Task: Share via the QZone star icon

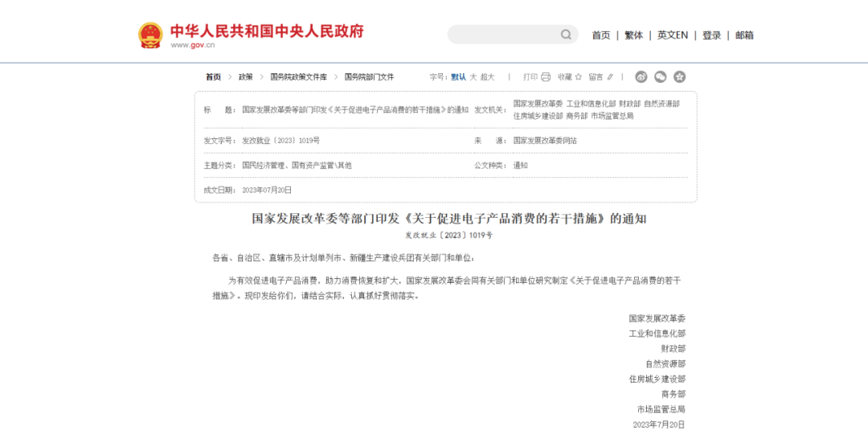Action: (x=679, y=77)
